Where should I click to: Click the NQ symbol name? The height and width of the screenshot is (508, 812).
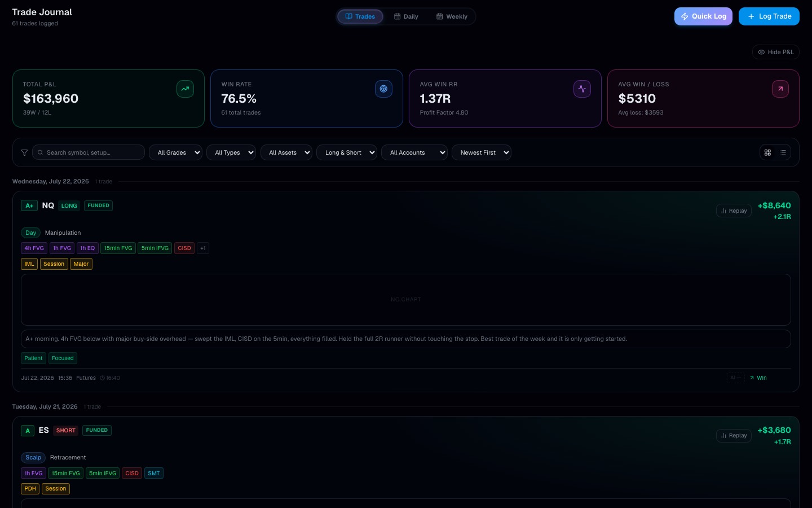48,205
